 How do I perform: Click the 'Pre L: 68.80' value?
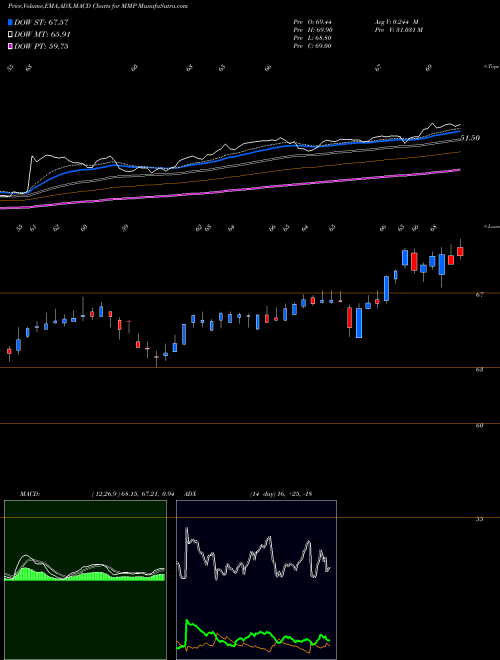pos(313,38)
